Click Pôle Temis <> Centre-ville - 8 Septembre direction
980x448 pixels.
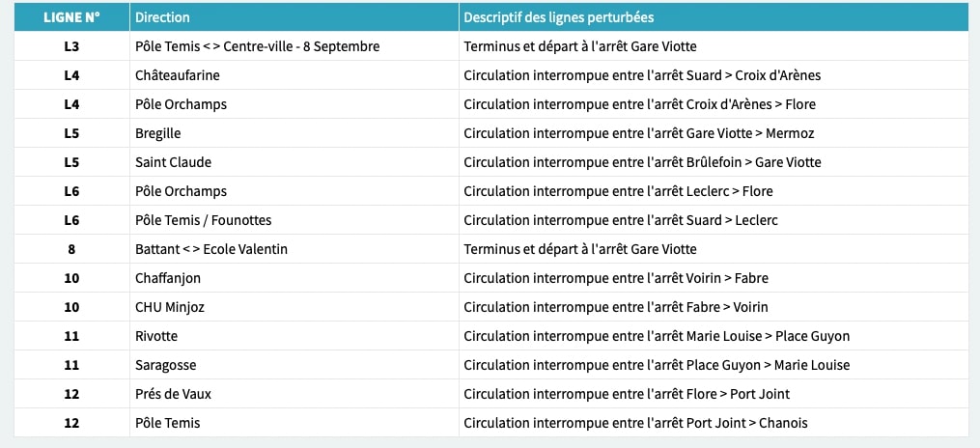[258, 46]
